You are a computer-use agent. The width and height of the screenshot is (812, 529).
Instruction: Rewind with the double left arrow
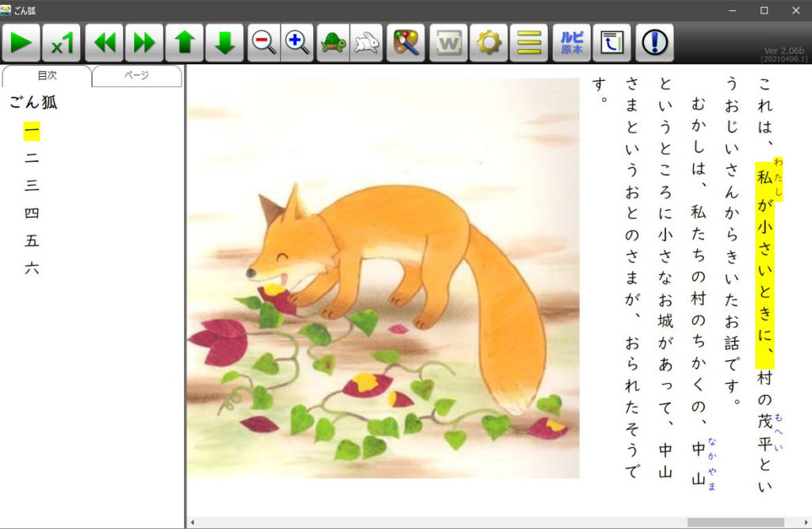(104, 43)
